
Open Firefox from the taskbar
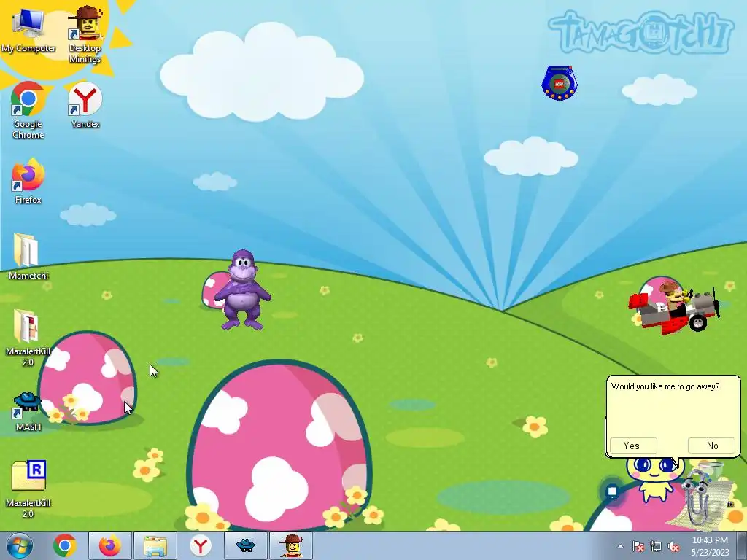click(x=109, y=545)
